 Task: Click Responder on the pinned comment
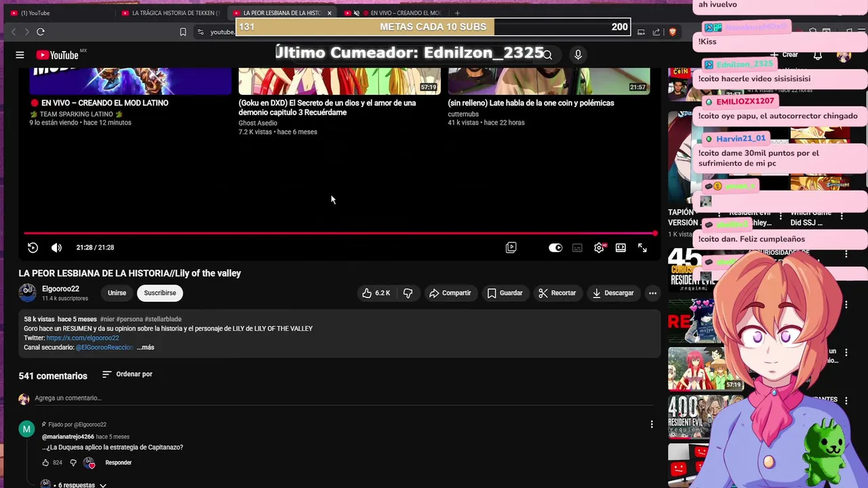[119, 463]
